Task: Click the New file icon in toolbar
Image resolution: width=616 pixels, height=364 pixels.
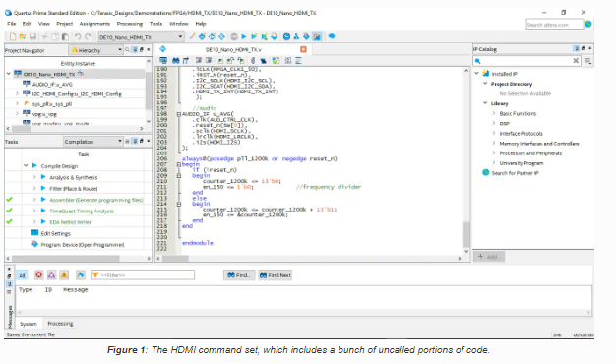Action: coord(13,37)
